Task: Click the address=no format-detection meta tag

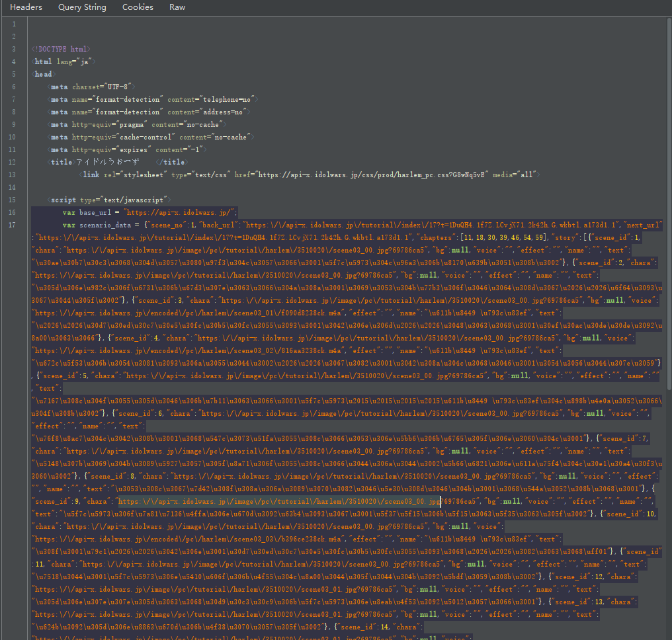Action: (x=147, y=112)
